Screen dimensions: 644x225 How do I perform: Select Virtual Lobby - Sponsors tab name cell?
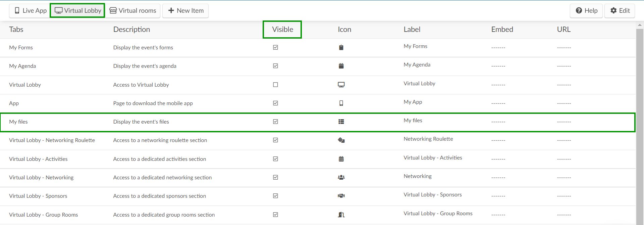click(38, 196)
